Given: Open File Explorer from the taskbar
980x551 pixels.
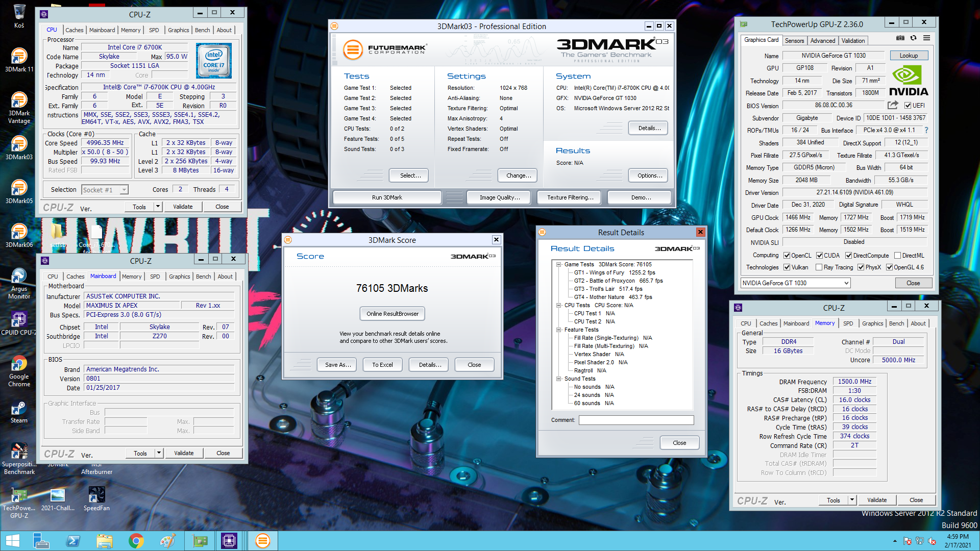Looking at the screenshot, I should tap(105, 541).
